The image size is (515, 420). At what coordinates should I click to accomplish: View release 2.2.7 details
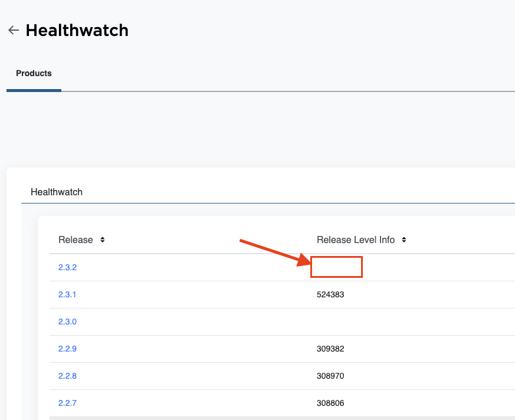(x=68, y=403)
